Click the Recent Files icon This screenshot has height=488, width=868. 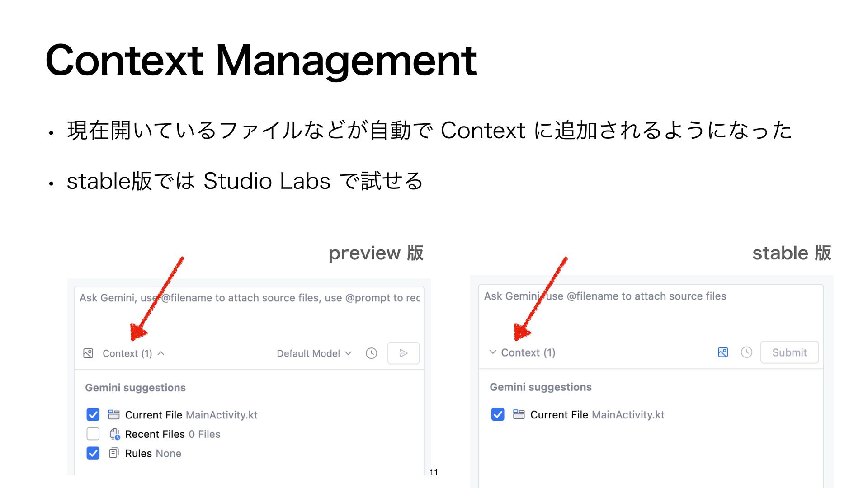(114, 434)
